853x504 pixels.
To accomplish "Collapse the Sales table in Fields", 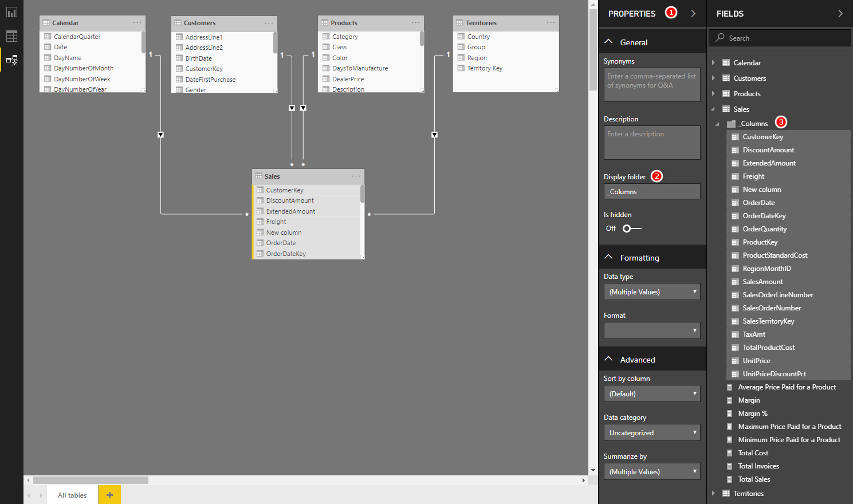I will (x=713, y=109).
